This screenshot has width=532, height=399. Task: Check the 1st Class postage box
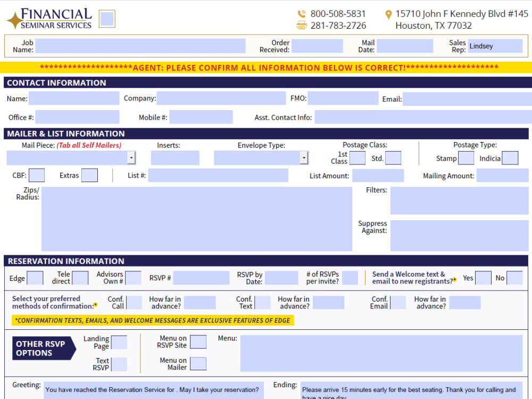tap(358, 158)
